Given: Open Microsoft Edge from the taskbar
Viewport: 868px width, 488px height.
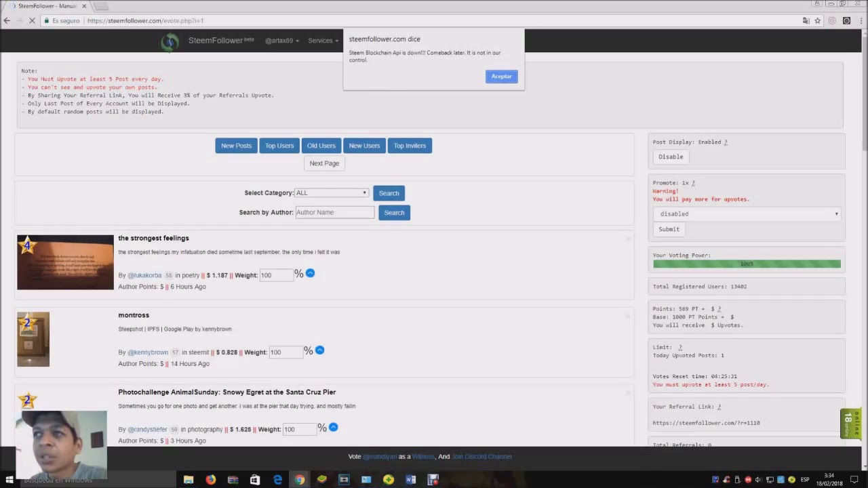Looking at the screenshot, I should (277, 480).
